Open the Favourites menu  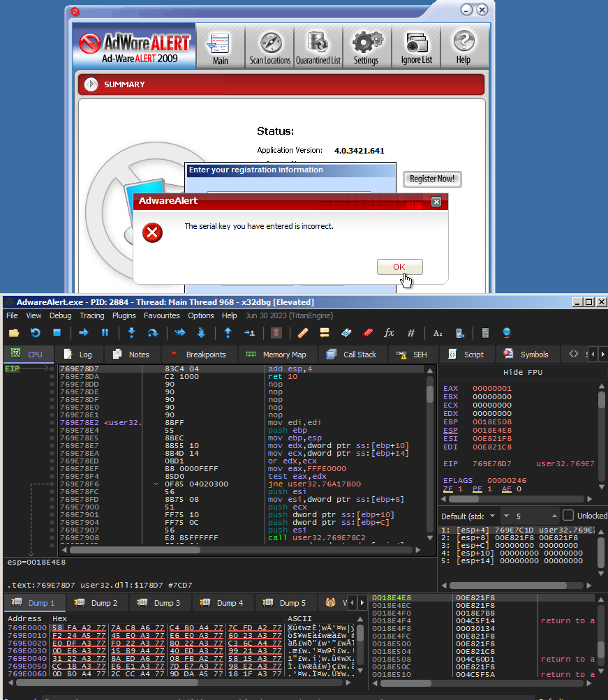pos(161,315)
